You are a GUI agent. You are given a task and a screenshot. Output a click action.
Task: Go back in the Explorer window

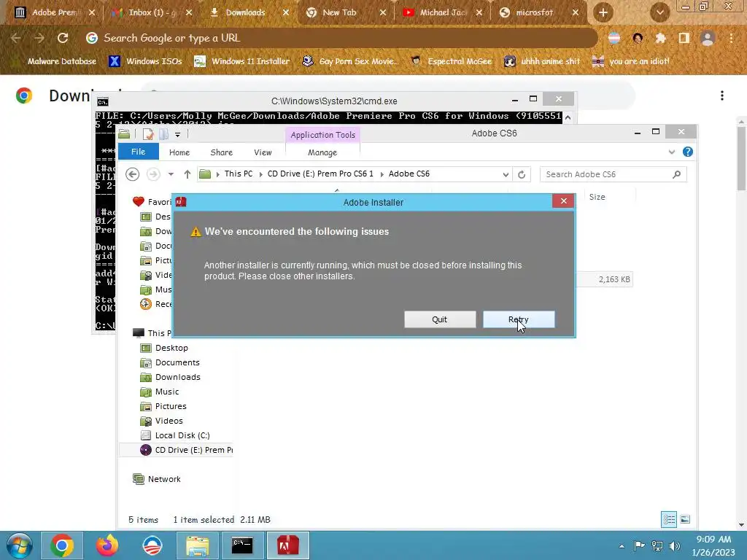(133, 174)
